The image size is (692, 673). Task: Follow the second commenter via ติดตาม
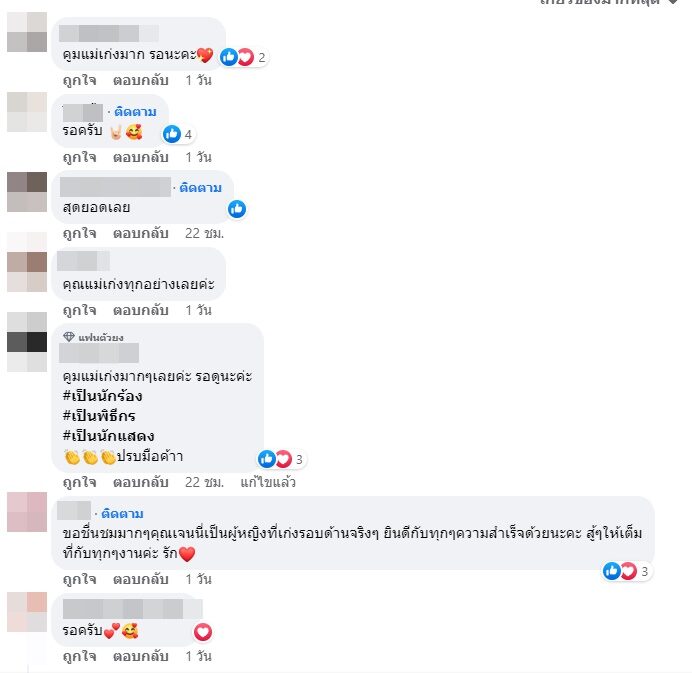point(135,112)
